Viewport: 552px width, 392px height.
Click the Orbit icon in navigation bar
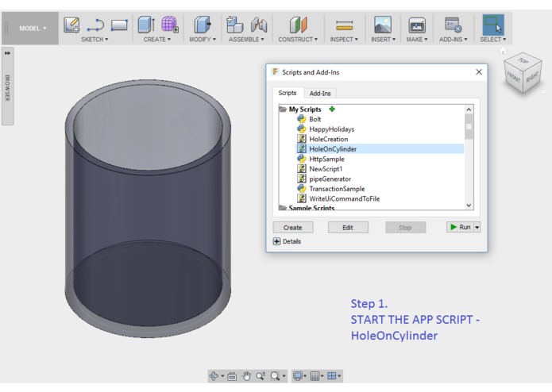tap(214, 376)
